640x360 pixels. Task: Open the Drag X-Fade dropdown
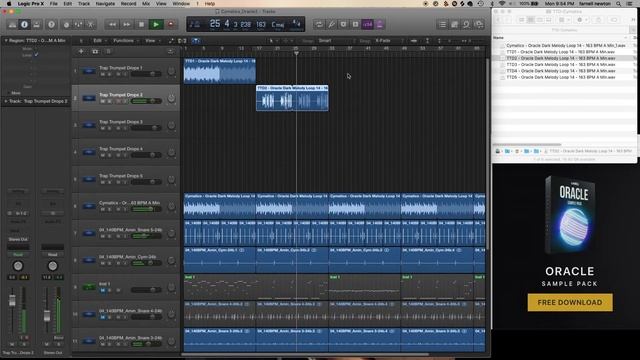(x=389, y=41)
